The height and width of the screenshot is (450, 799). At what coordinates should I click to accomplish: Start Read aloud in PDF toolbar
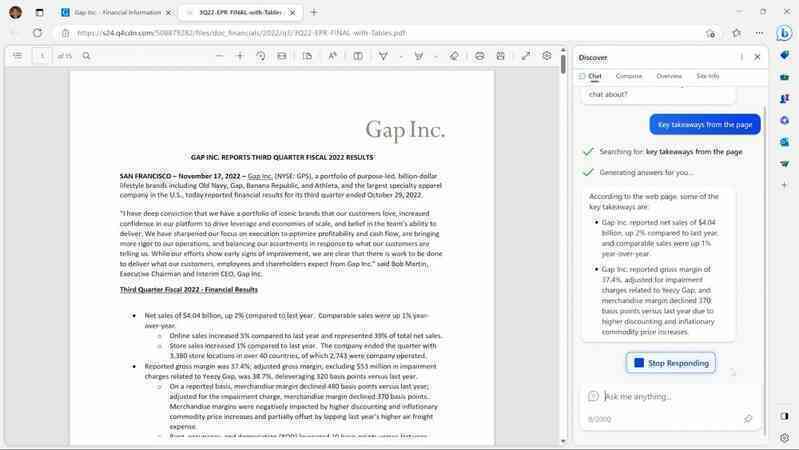click(333, 56)
